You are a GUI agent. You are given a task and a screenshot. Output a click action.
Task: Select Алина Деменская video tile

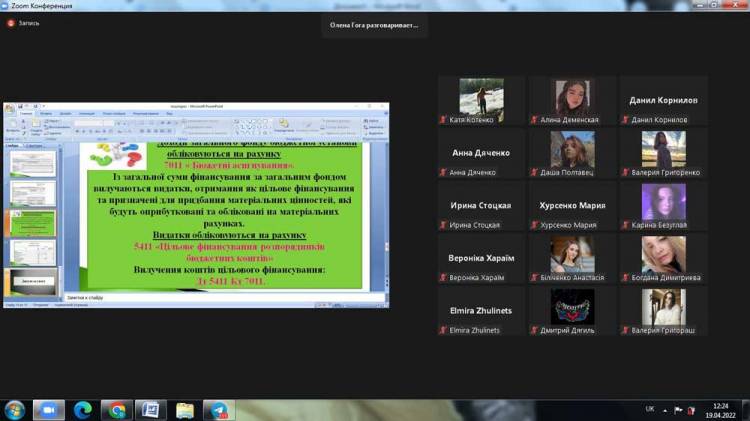(572, 100)
